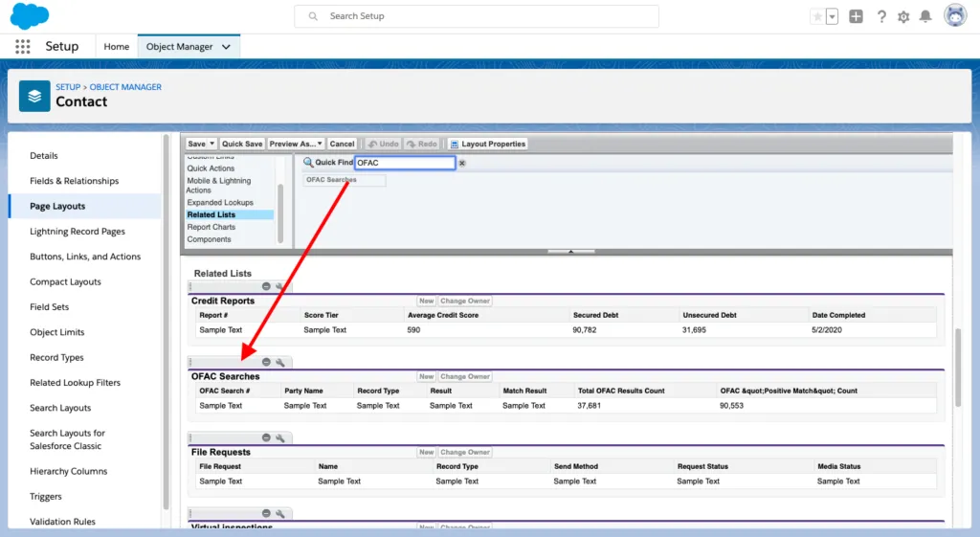The height and width of the screenshot is (537, 980).
Task: Click the favorites star icon
Action: (x=817, y=17)
